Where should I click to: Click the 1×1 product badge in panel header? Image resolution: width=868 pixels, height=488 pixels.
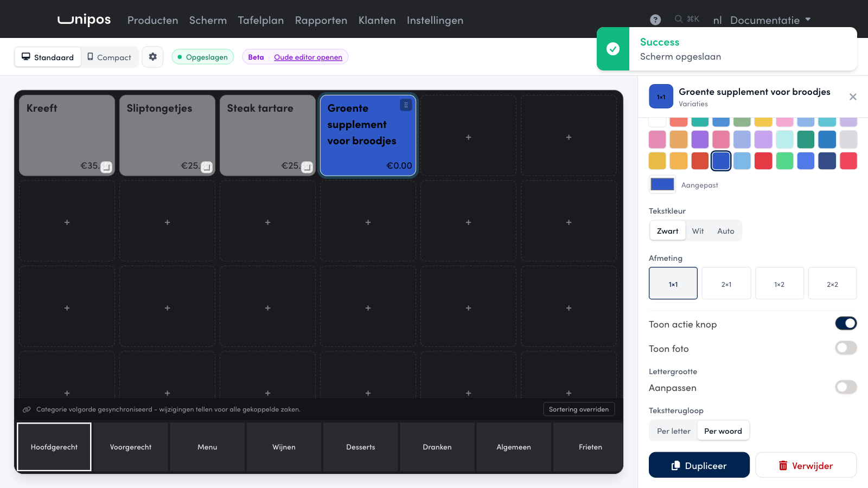(x=661, y=97)
